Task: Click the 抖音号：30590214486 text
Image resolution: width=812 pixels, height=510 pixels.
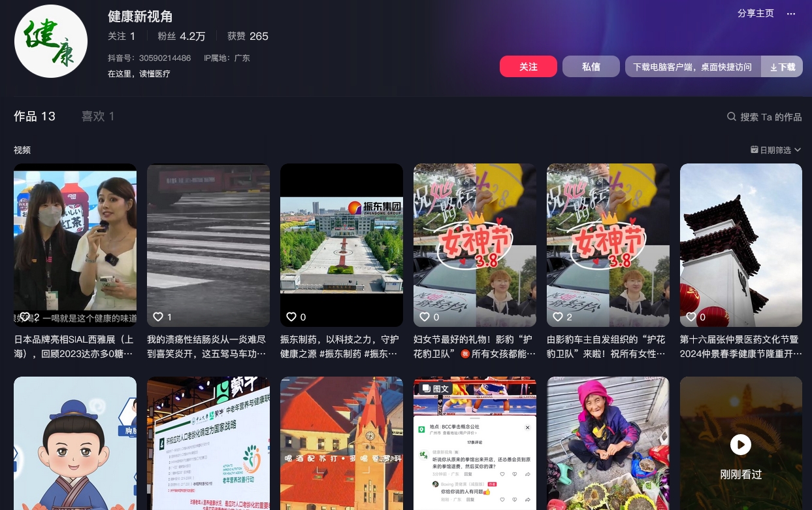Action: pyautogui.click(x=150, y=58)
